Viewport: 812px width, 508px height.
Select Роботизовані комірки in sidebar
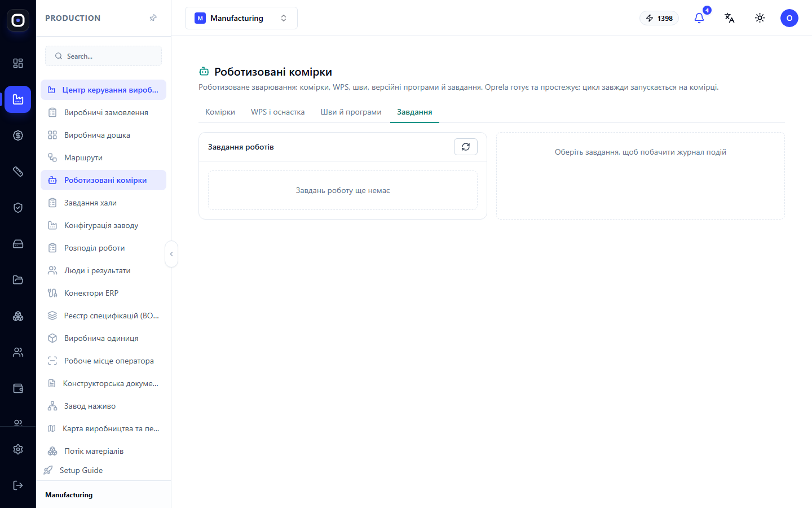(x=103, y=180)
